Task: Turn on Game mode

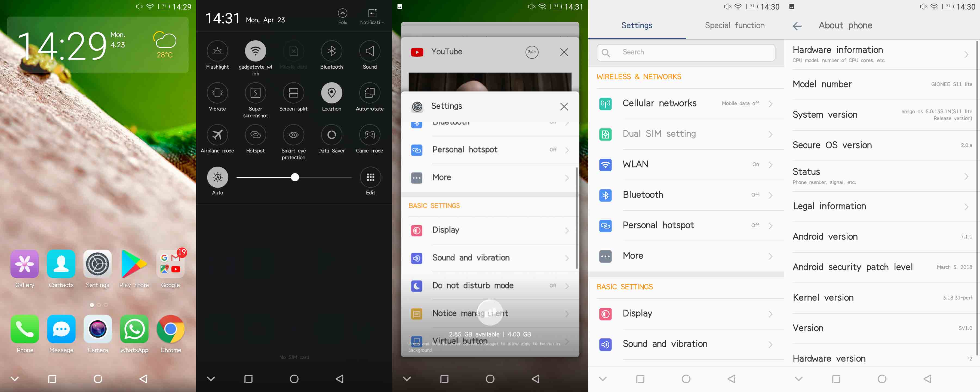Action: point(369,135)
